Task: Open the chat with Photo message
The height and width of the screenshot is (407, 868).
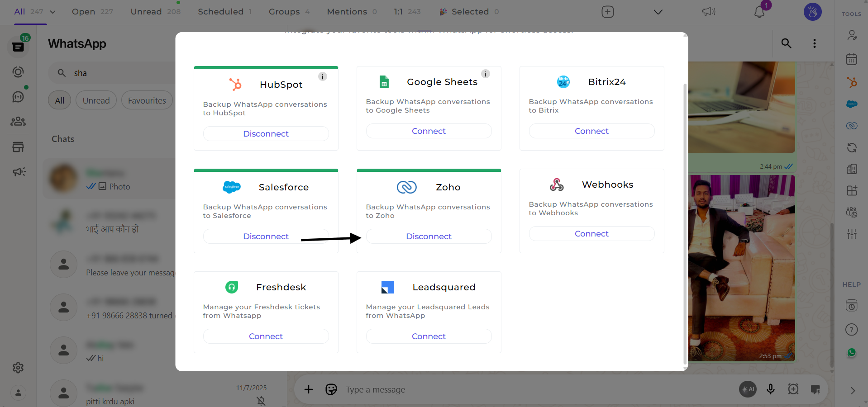Action: pyautogui.click(x=110, y=179)
